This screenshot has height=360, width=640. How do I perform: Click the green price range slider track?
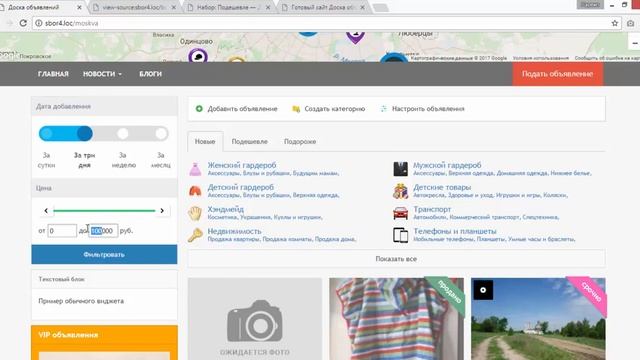(x=104, y=211)
